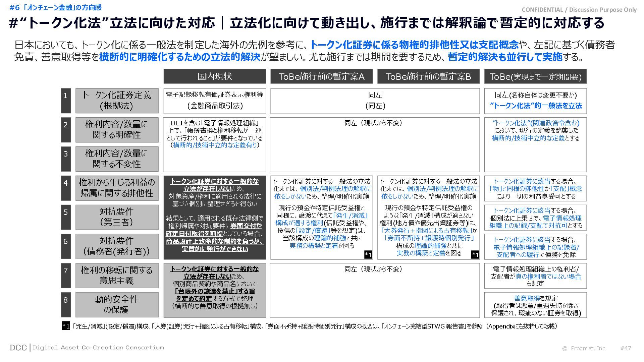This screenshot has width=644, height=362.
Task: Click the row number 4 badge
Action: point(66,188)
